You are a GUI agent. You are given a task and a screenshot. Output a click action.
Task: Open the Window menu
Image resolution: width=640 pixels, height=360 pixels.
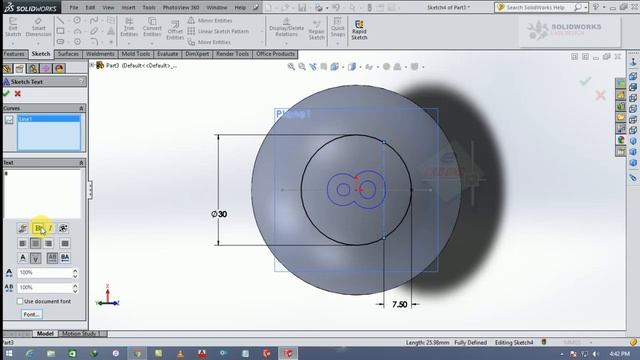coord(217,7)
